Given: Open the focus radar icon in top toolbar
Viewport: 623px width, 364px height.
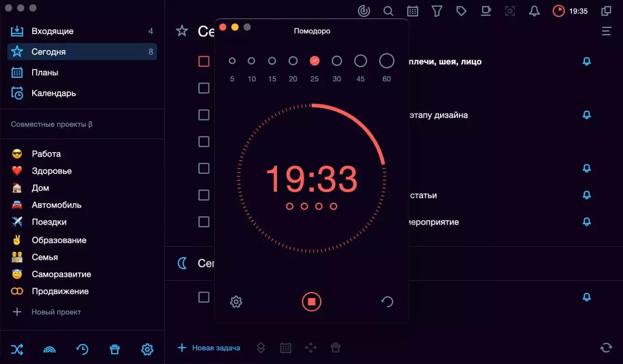Looking at the screenshot, I should [x=364, y=11].
